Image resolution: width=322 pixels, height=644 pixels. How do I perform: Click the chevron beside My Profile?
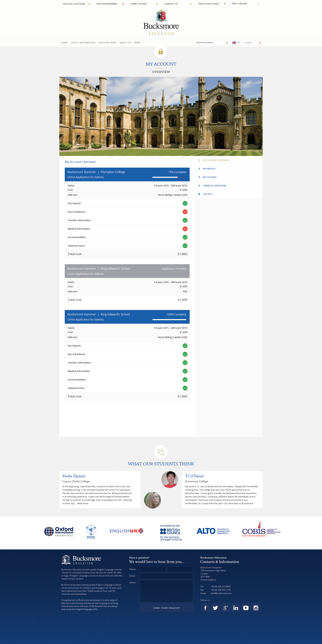pos(199,169)
